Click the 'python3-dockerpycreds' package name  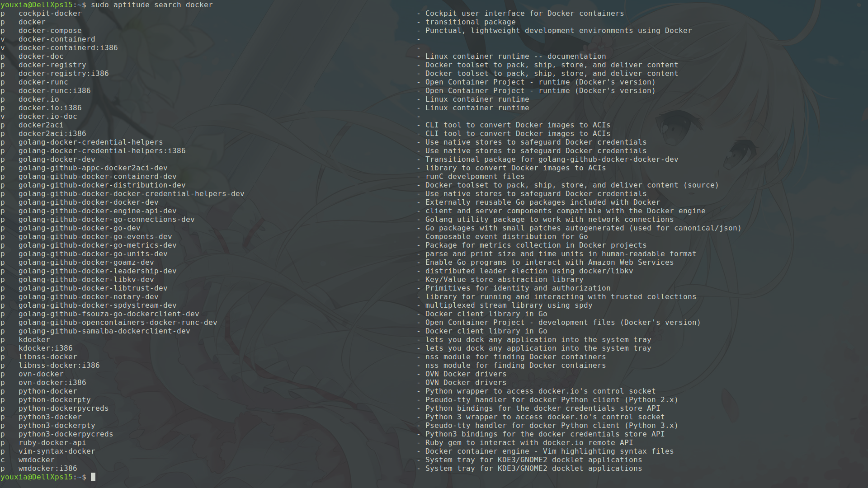[x=66, y=434]
